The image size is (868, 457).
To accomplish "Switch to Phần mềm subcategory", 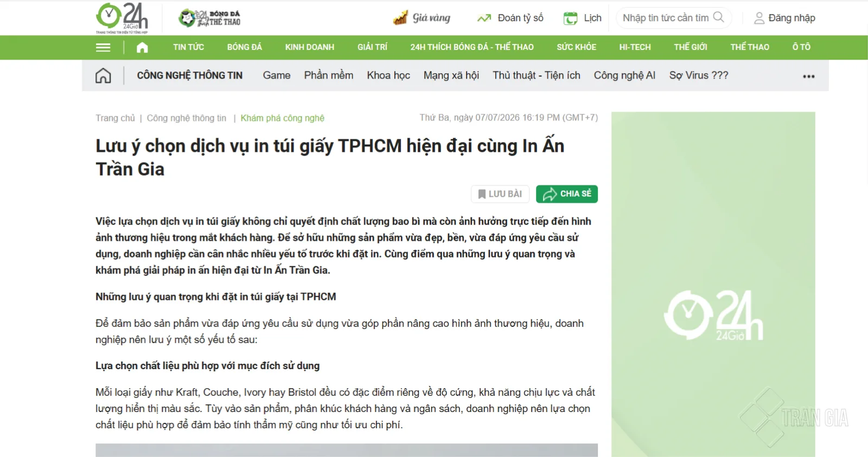I will point(329,75).
